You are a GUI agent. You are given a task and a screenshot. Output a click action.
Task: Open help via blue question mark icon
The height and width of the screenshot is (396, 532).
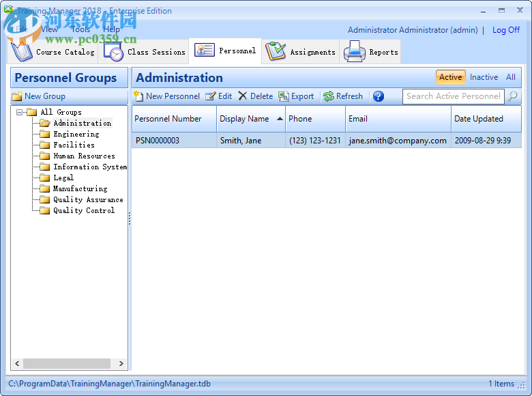tap(379, 96)
